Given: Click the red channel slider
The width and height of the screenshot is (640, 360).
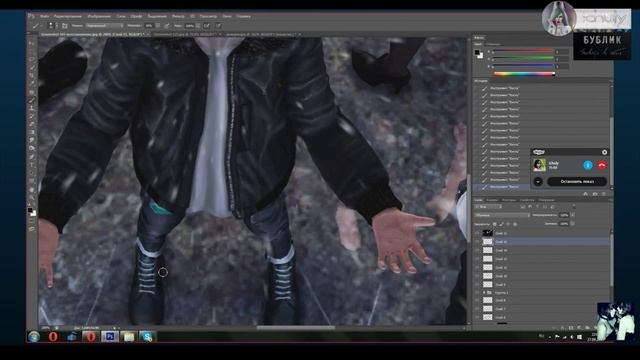Looking at the screenshot, I should (x=524, y=52).
